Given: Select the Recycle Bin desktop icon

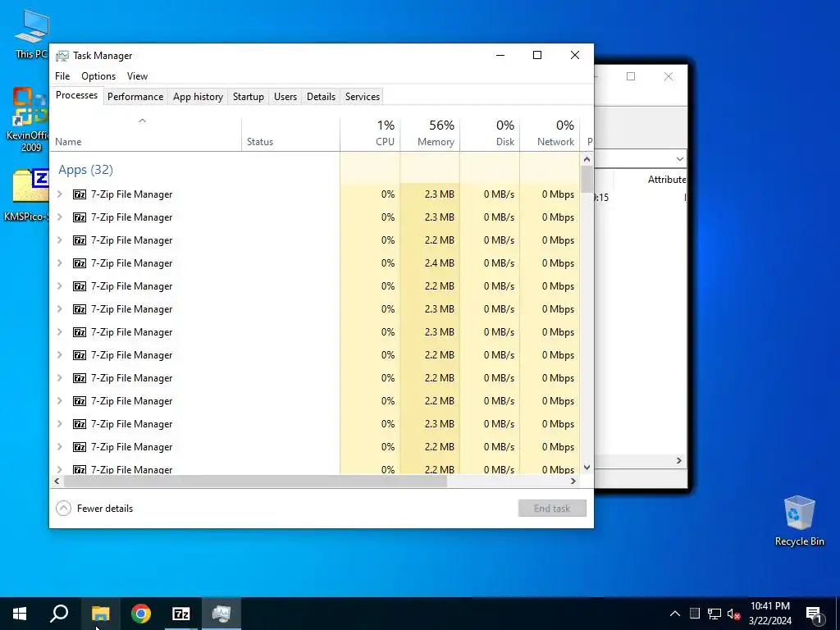Looking at the screenshot, I should pos(799,521).
